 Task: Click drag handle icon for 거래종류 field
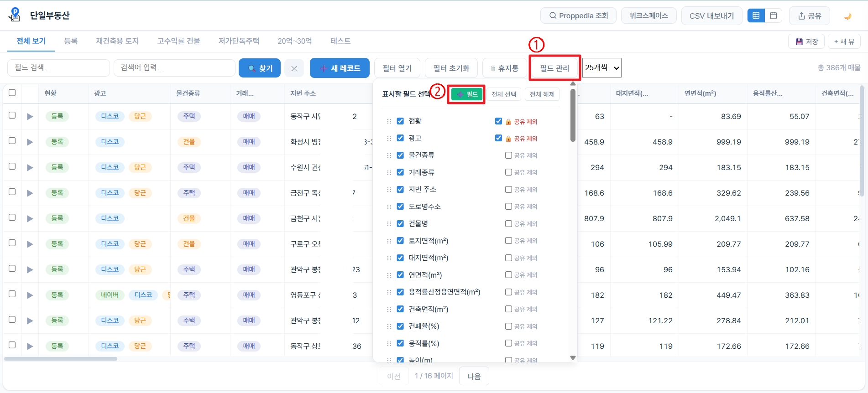389,173
